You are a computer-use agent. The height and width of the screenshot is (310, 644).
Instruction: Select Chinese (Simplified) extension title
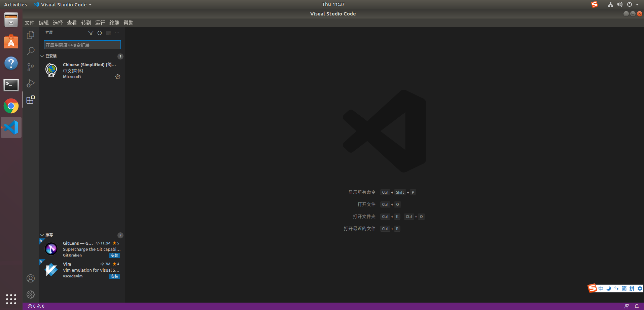(x=90, y=65)
